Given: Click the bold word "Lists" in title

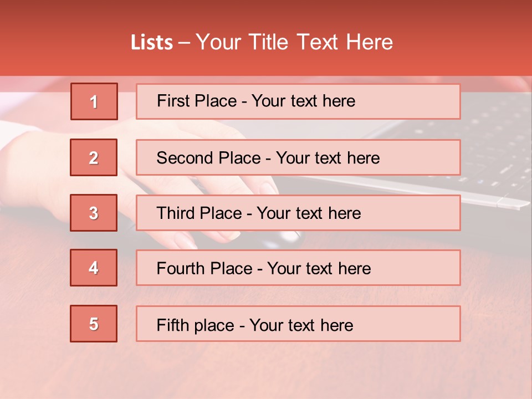Looking at the screenshot, I should [x=152, y=43].
